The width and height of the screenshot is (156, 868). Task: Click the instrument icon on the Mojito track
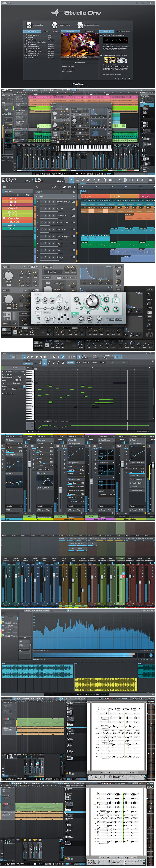(73, 244)
